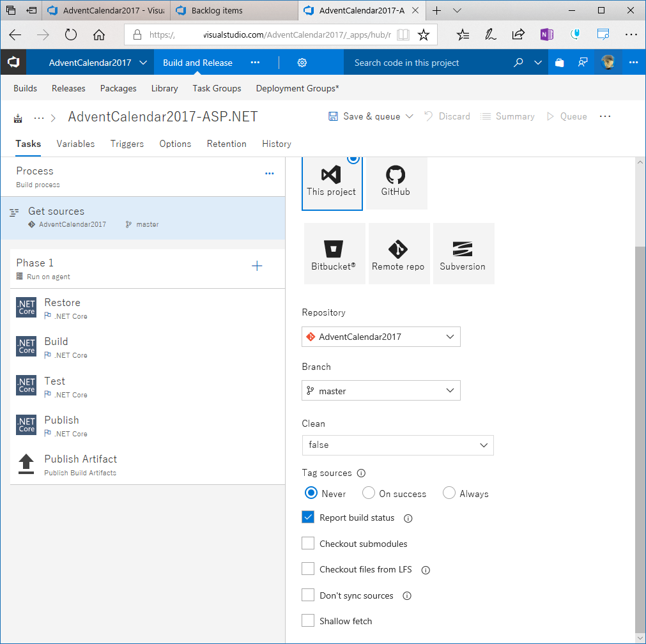646x644 pixels.
Task: Open the Repository dropdown
Action: point(381,337)
